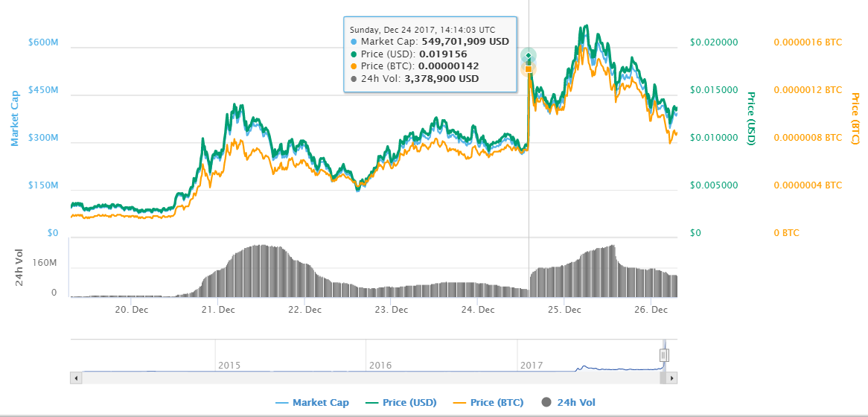Click the 0.0000012 BTC axis label
The height and width of the screenshot is (417, 868).
[807, 89]
